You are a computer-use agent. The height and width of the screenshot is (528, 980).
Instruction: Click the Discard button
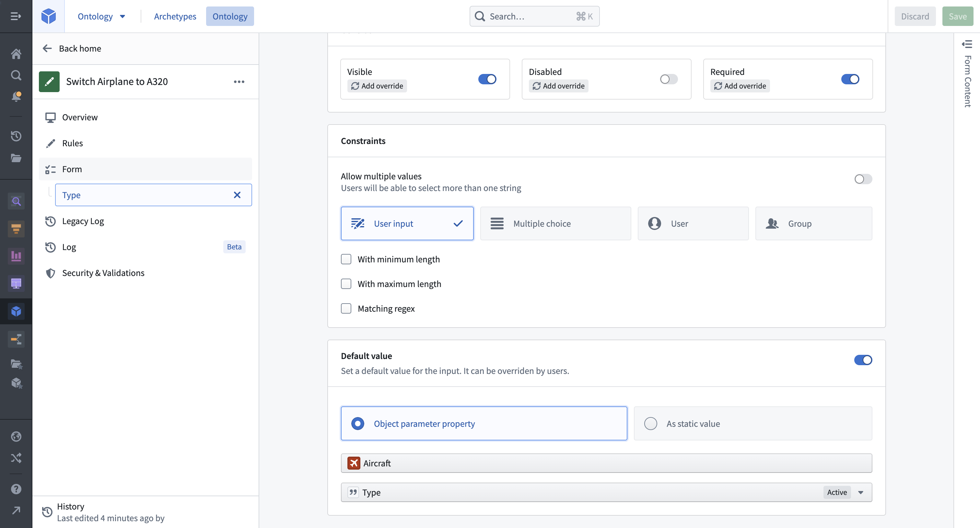[x=915, y=16]
